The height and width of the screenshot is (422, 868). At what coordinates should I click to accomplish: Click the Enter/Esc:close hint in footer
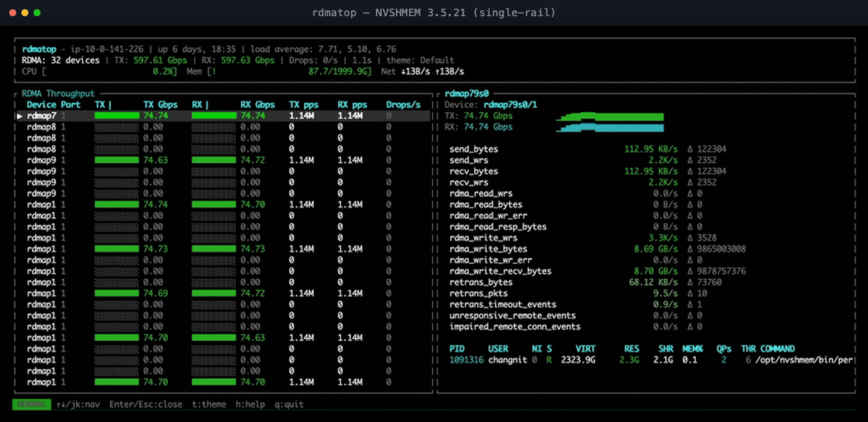(146, 404)
